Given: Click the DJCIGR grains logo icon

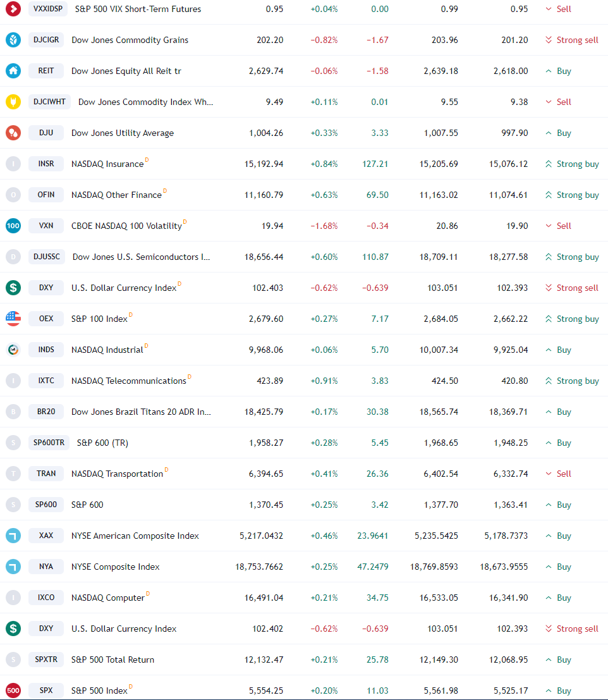Looking at the screenshot, I should click(13, 40).
